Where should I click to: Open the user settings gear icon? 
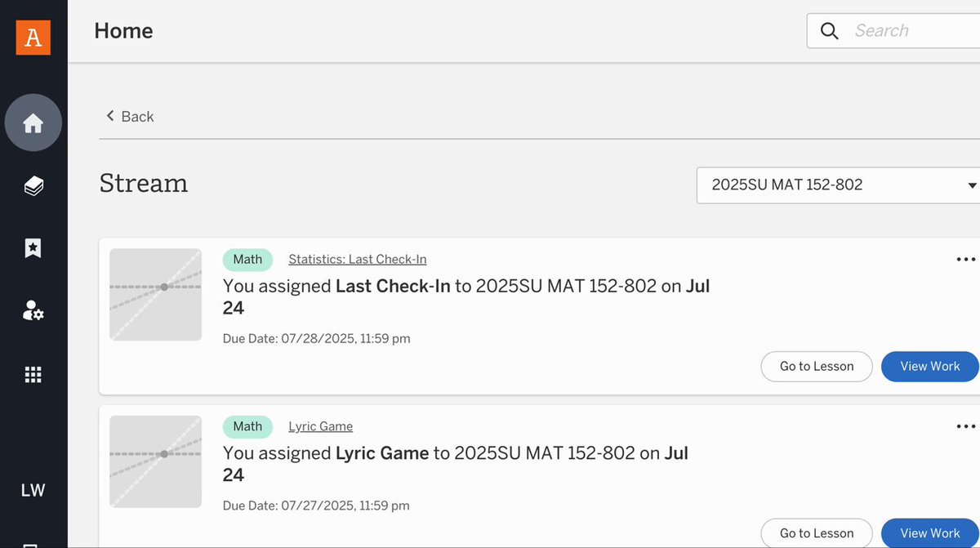[33, 310]
